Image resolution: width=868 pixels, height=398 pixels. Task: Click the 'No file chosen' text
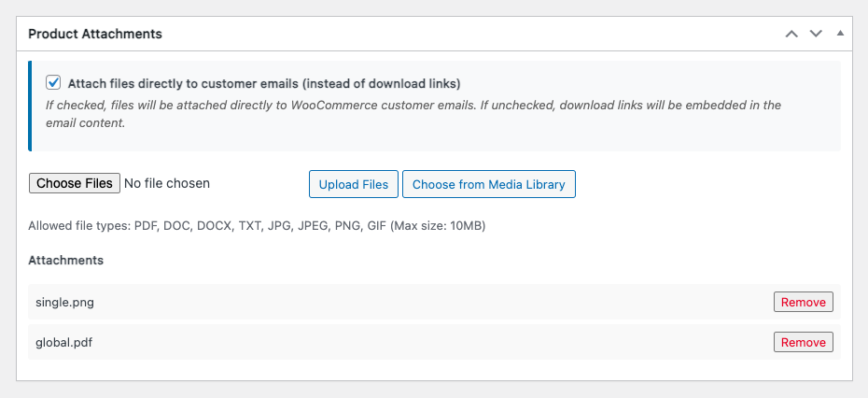pyautogui.click(x=167, y=183)
